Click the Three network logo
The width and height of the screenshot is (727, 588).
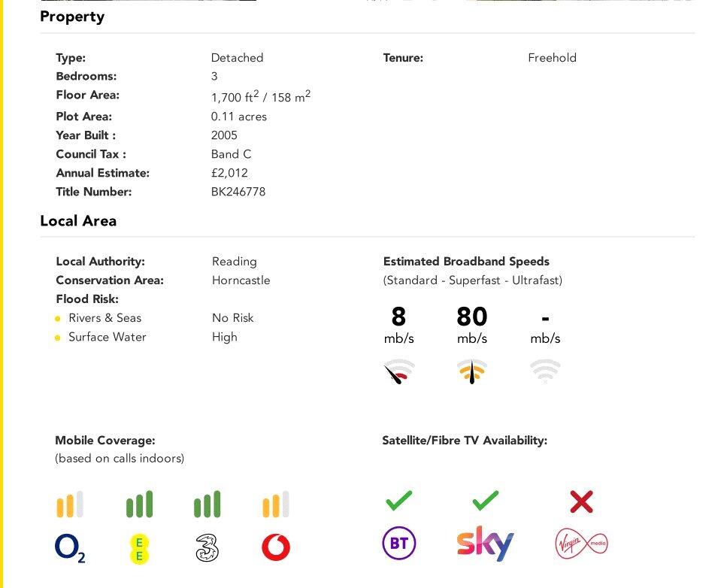[x=207, y=548]
